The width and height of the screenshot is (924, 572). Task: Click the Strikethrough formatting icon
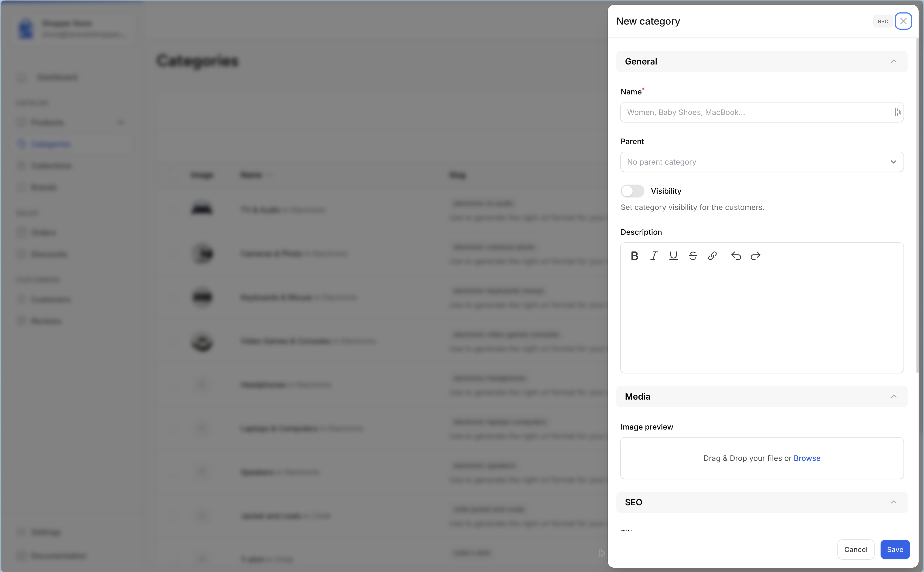[692, 255]
